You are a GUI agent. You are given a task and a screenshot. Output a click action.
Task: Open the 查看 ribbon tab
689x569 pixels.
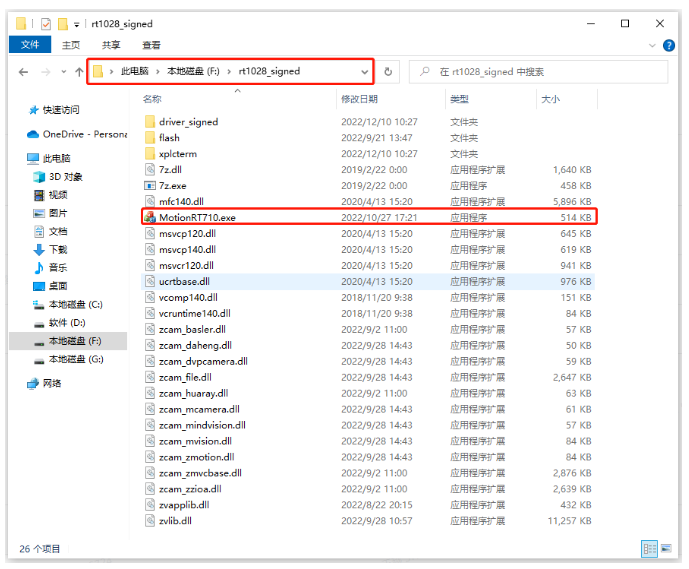tap(152, 45)
